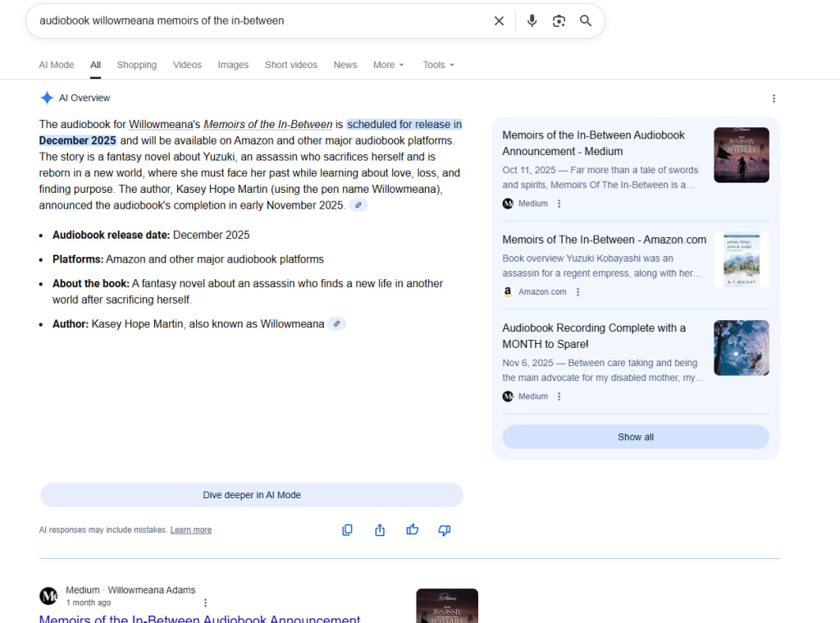Open 'Memoirs of The In-Between - Amazon.com' source
840x623 pixels.
[605, 240]
